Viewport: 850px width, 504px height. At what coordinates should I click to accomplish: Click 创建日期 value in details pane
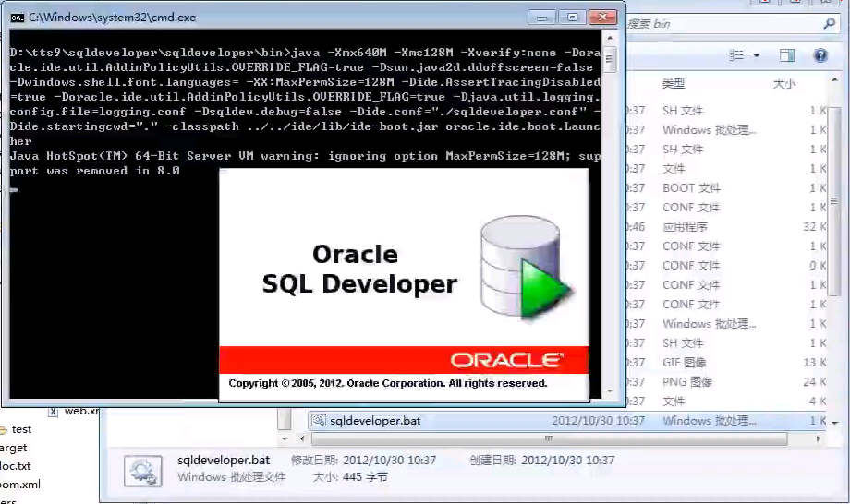pos(568,460)
